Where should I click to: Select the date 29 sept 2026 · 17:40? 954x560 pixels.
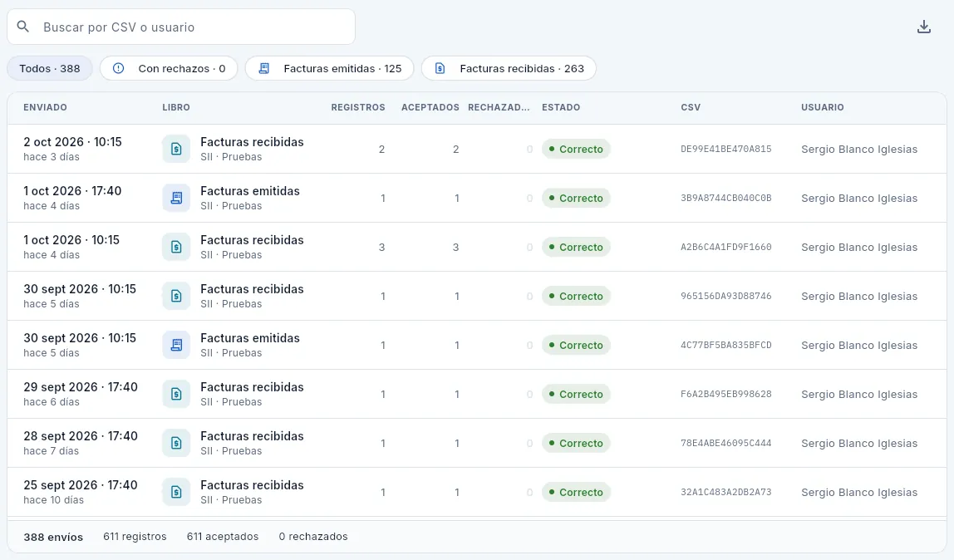coord(81,386)
